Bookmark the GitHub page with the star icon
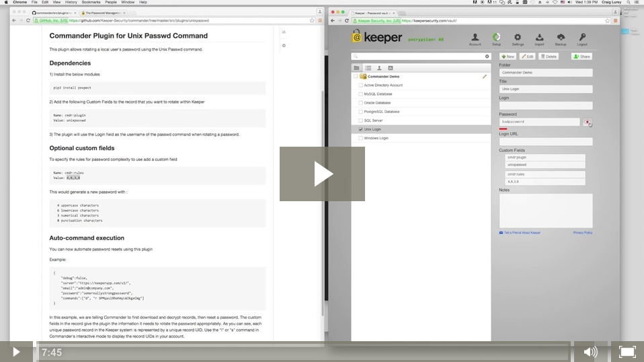Viewport: 644px width, 362px height. (312, 20)
